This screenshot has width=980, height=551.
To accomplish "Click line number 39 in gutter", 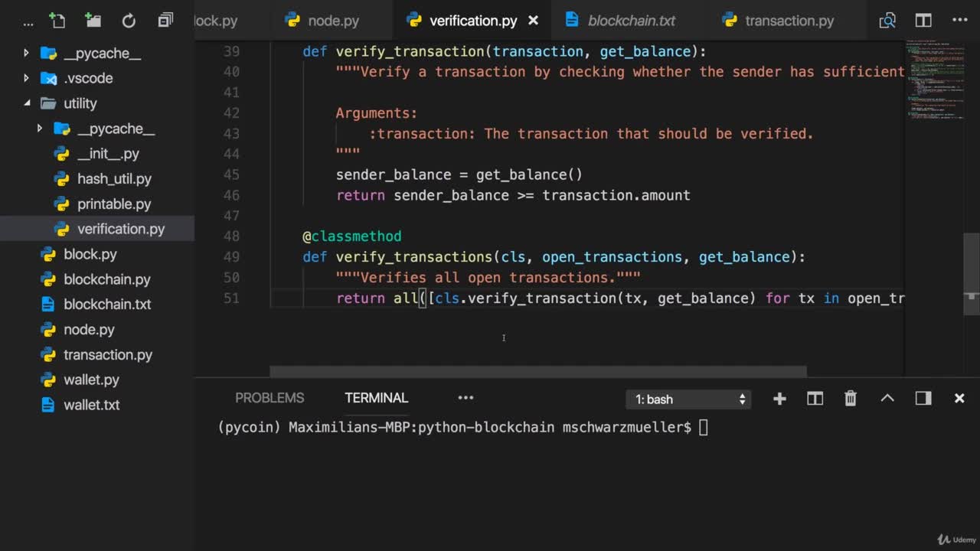I will coord(231,51).
